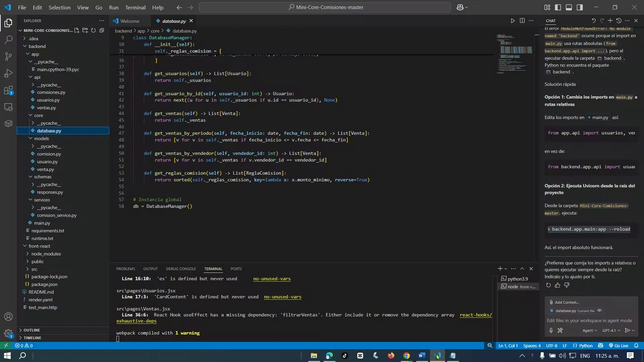Open the Agent mode dropdown
The image size is (644, 362).
point(590,330)
